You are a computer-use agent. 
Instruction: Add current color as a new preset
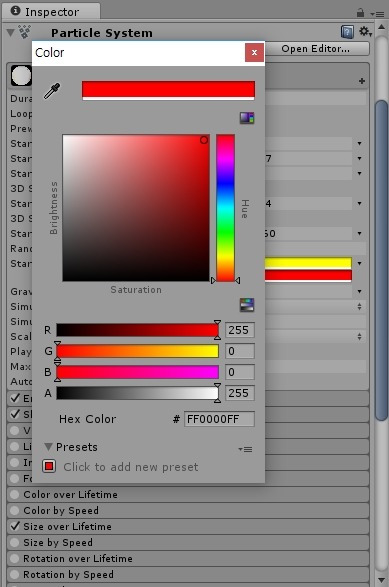(x=49, y=466)
